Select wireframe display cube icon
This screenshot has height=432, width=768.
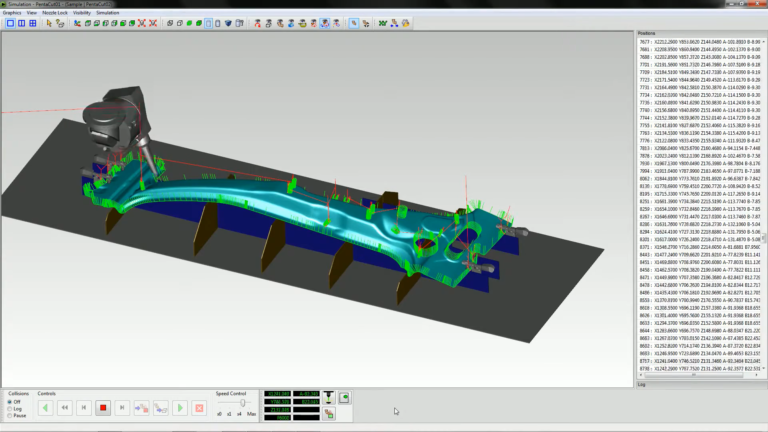point(170,23)
